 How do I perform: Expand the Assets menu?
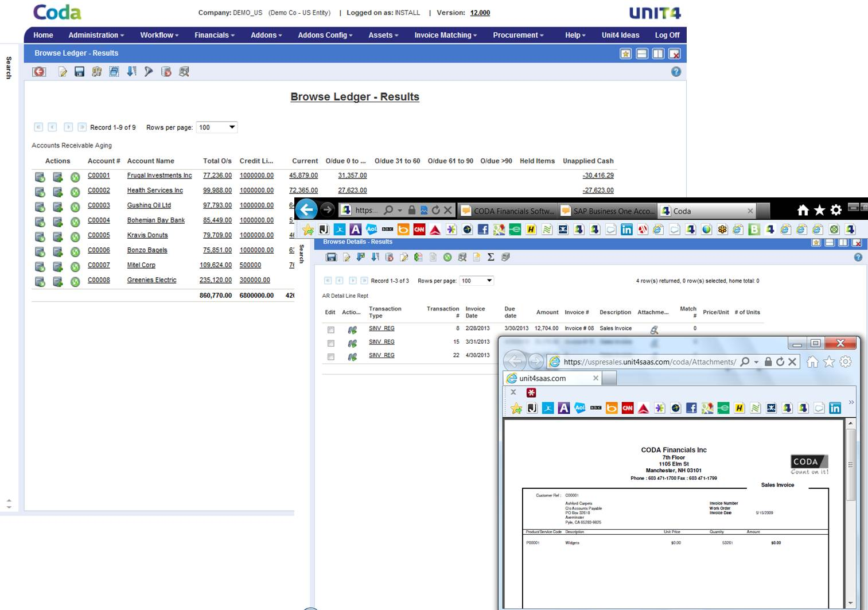coord(383,35)
